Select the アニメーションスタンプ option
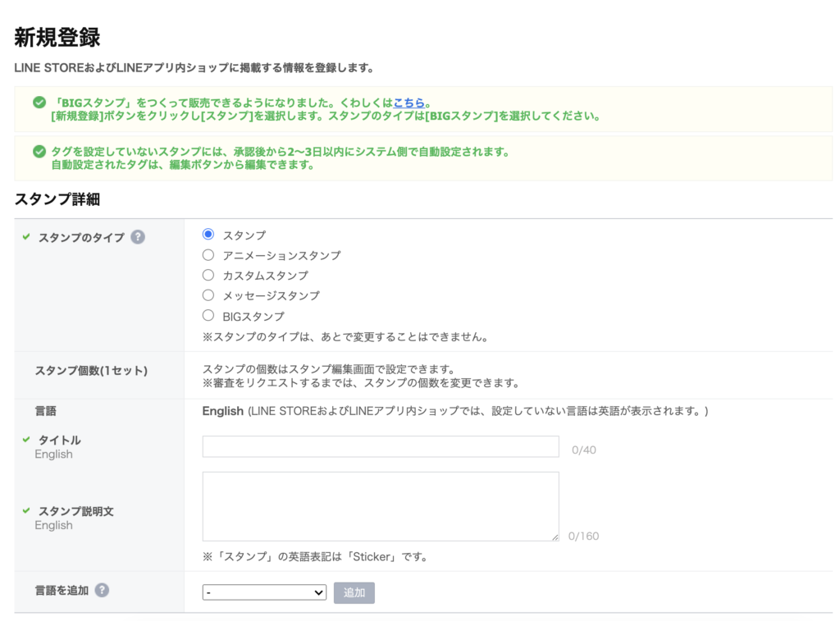Image resolution: width=840 pixels, height=621 pixels. click(x=208, y=255)
